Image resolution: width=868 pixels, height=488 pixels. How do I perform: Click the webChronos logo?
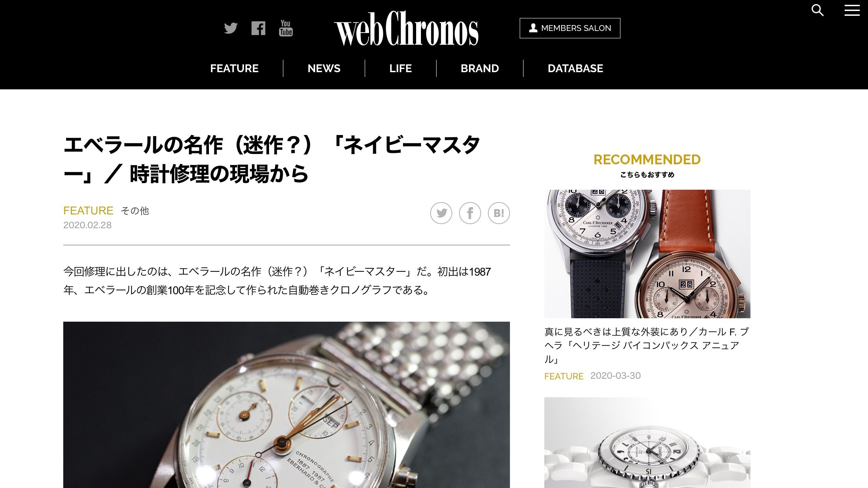click(x=406, y=29)
